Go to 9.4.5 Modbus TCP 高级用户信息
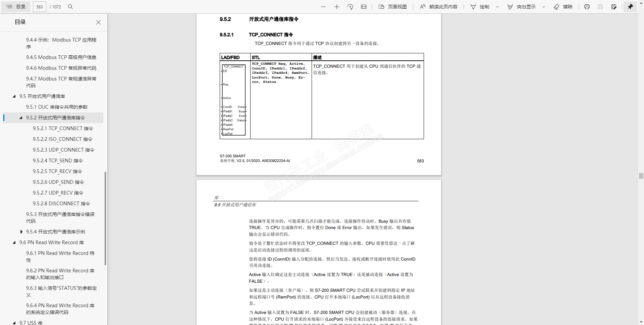 (61, 57)
